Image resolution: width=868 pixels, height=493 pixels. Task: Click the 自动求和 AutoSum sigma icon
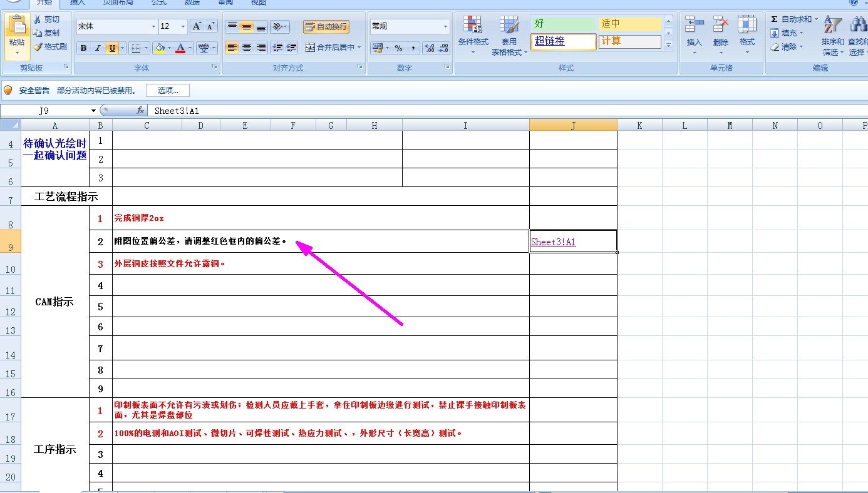775,19
